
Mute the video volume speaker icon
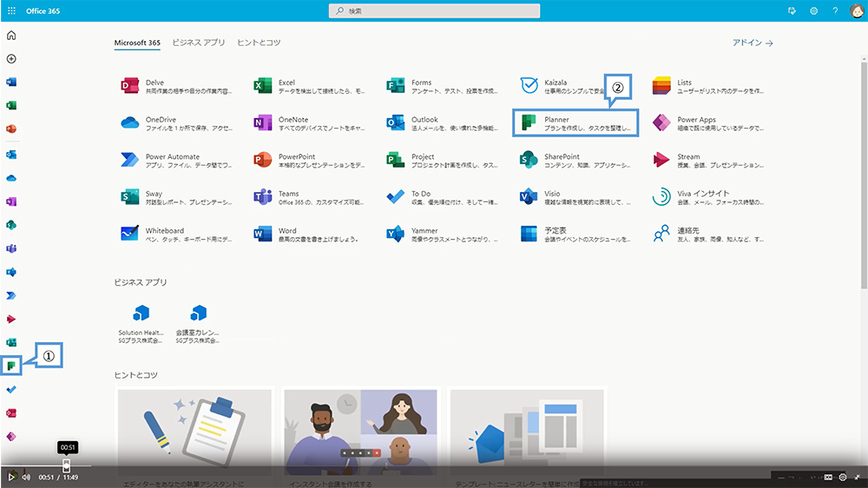[27, 477]
